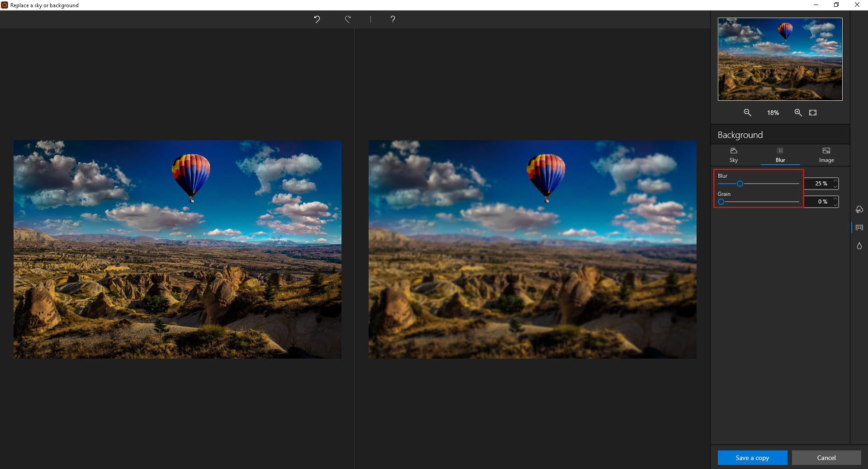
Task: Click the redo arrow icon
Action: (347, 19)
